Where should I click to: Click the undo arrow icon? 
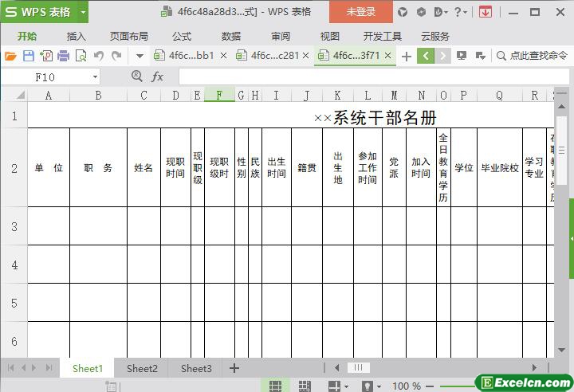[99, 56]
